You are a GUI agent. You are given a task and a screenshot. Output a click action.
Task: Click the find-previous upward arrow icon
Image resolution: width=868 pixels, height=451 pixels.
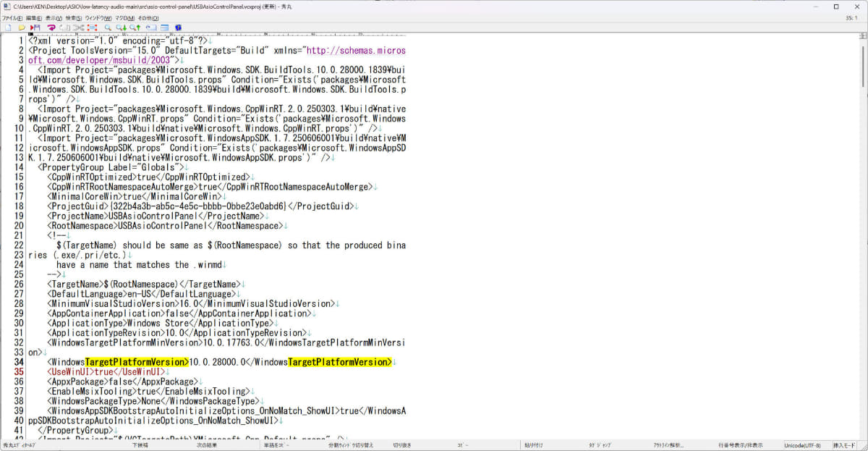pos(135,28)
